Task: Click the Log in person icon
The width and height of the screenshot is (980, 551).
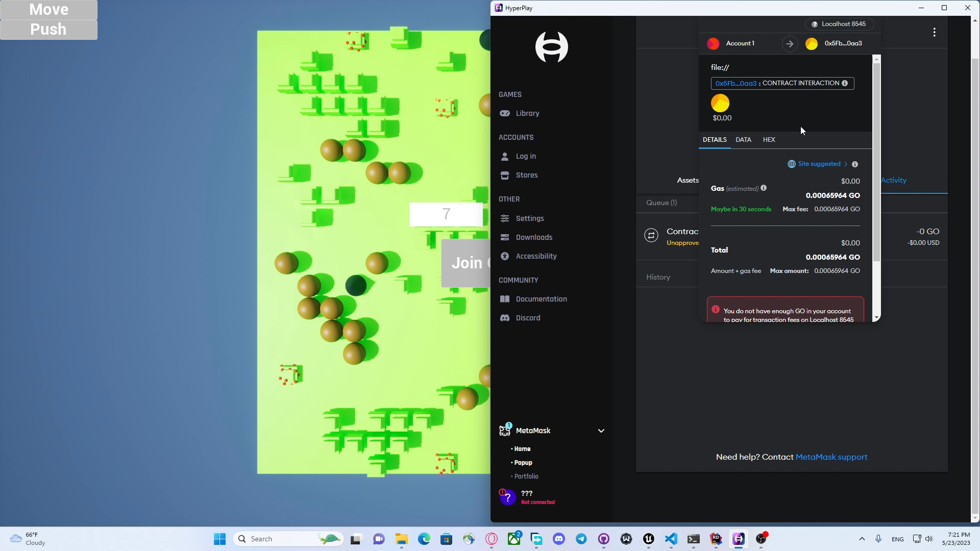Action: point(505,156)
